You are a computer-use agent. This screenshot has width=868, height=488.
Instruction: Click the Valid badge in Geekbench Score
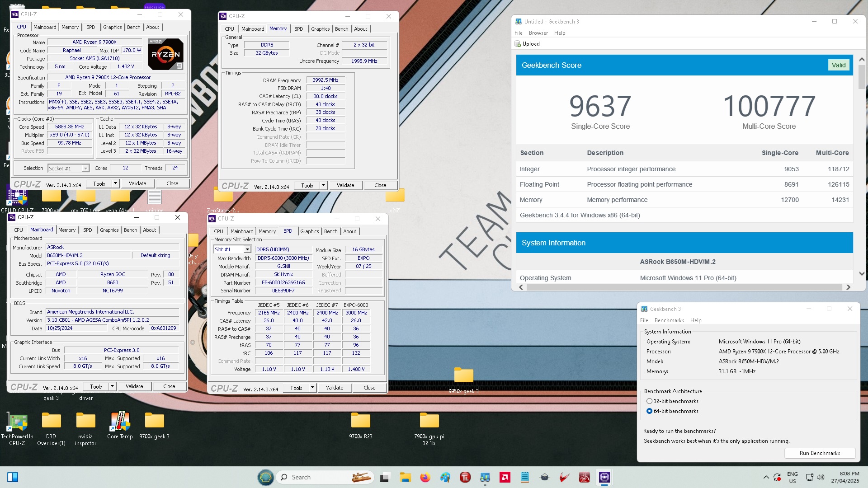point(838,65)
